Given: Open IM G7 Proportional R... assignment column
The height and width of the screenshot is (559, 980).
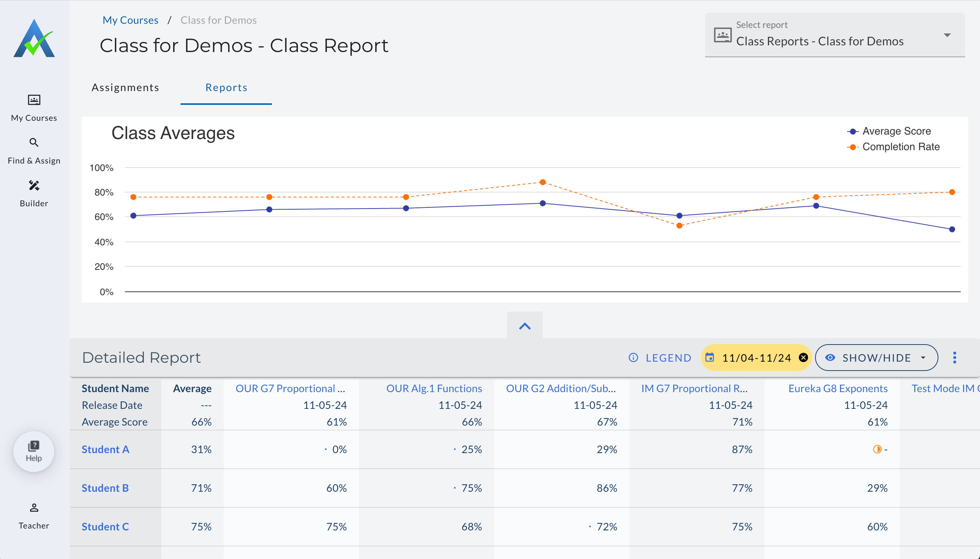Looking at the screenshot, I should 695,388.
